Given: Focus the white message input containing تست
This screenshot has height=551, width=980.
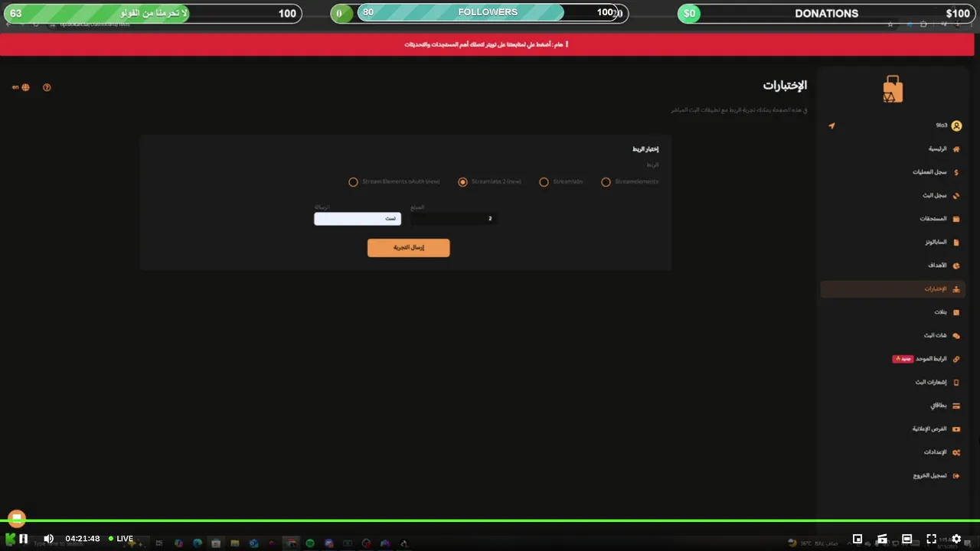Looking at the screenshot, I should [358, 219].
